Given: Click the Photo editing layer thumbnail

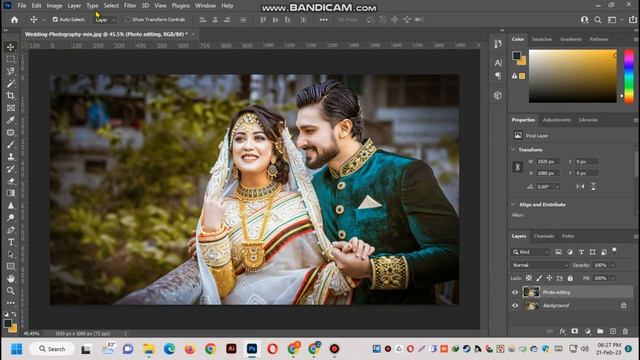Looking at the screenshot, I should (531, 292).
